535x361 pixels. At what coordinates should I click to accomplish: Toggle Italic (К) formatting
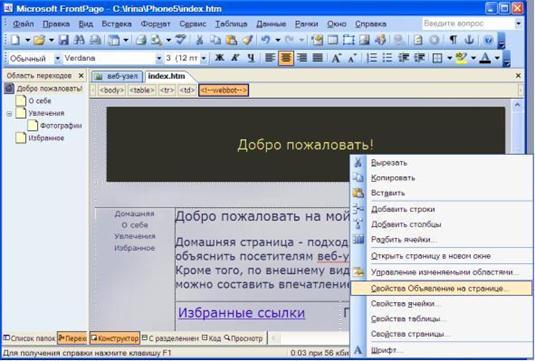[x=235, y=58]
